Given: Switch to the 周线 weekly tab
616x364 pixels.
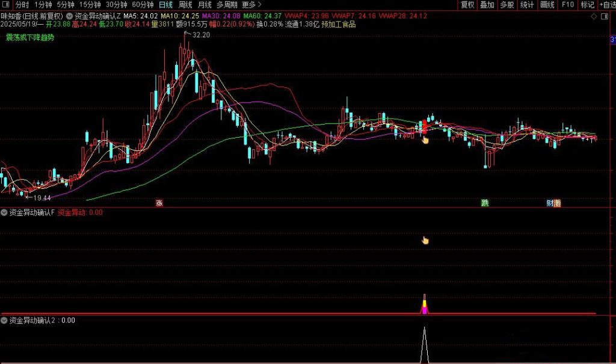Looking at the screenshot, I should pos(185,5).
